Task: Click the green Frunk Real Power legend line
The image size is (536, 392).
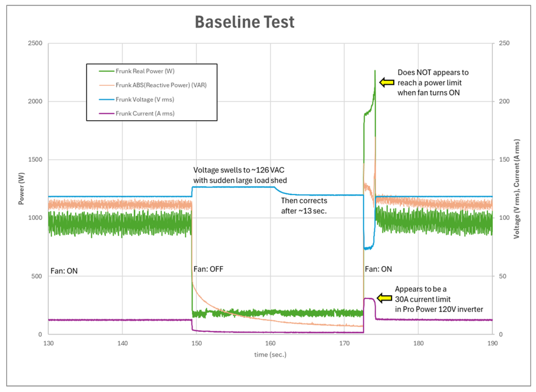Action: click(106, 71)
